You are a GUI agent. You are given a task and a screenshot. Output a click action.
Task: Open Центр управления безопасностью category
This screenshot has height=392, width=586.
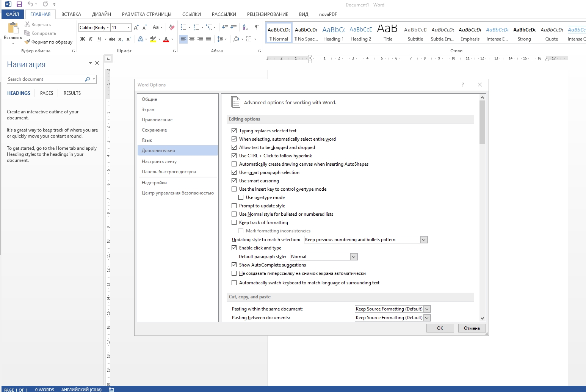(x=177, y=193)
